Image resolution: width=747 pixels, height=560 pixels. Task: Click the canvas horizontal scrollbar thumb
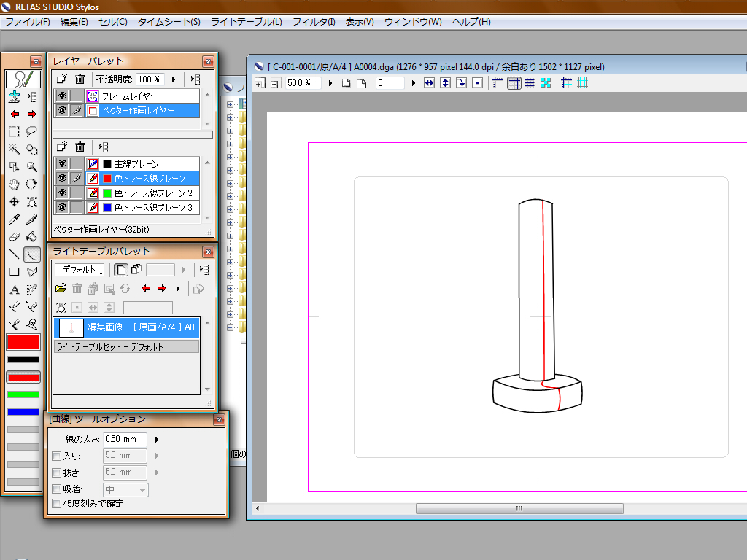[519, 508]
